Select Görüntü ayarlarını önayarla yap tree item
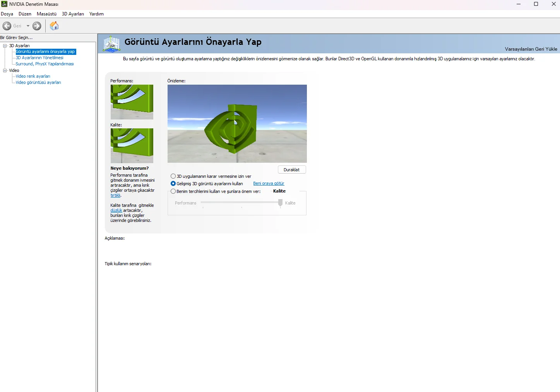Image resolution: width=560 pixels, height=392 pixels. pos(45,51)
